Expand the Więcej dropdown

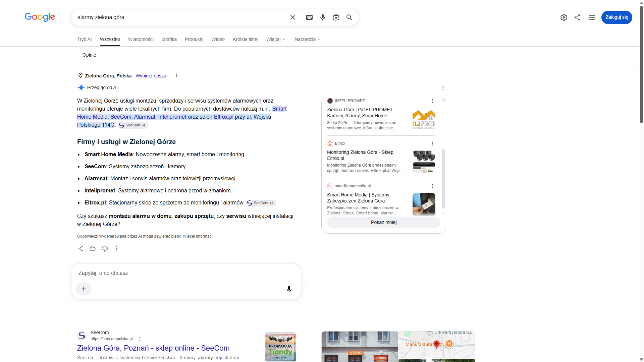276,39
